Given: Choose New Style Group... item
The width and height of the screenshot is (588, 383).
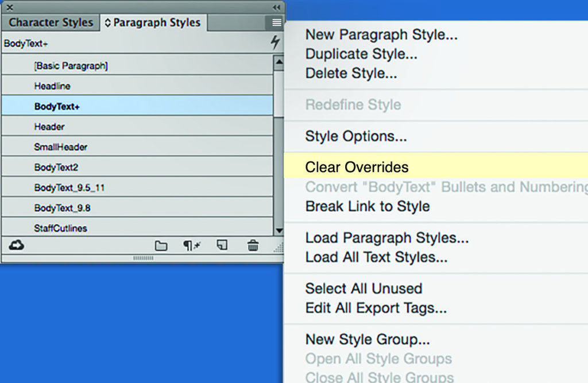Looking at the screenshot, I should [367, 339].
